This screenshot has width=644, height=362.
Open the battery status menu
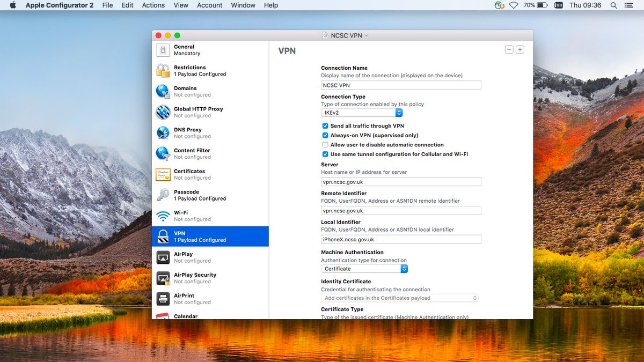[543, 5]
